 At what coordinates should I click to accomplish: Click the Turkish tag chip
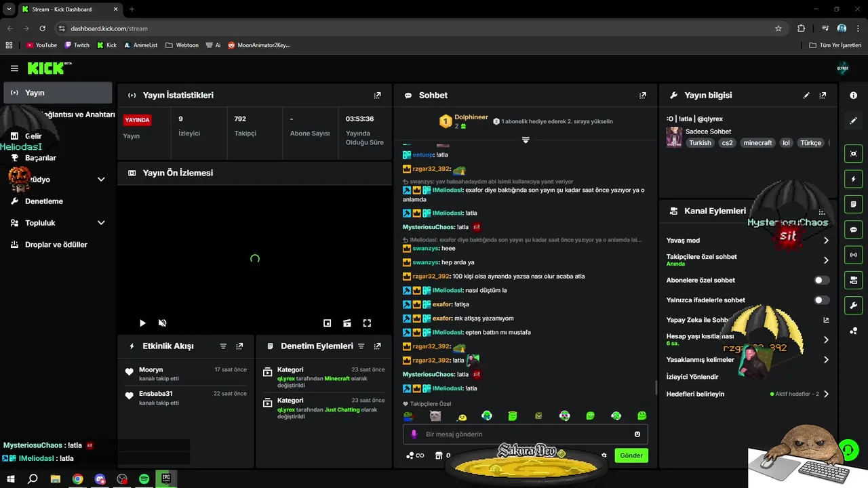[701, 143]
